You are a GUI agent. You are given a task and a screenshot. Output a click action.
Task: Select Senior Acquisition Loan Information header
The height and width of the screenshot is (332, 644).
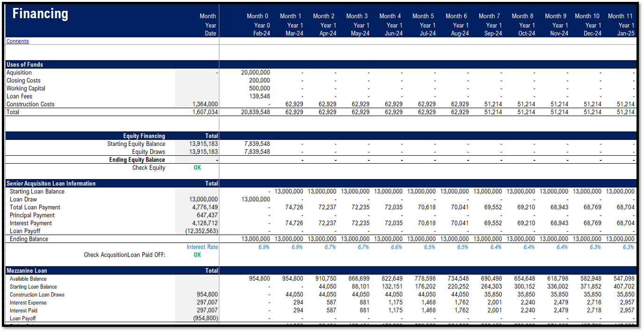51,183
